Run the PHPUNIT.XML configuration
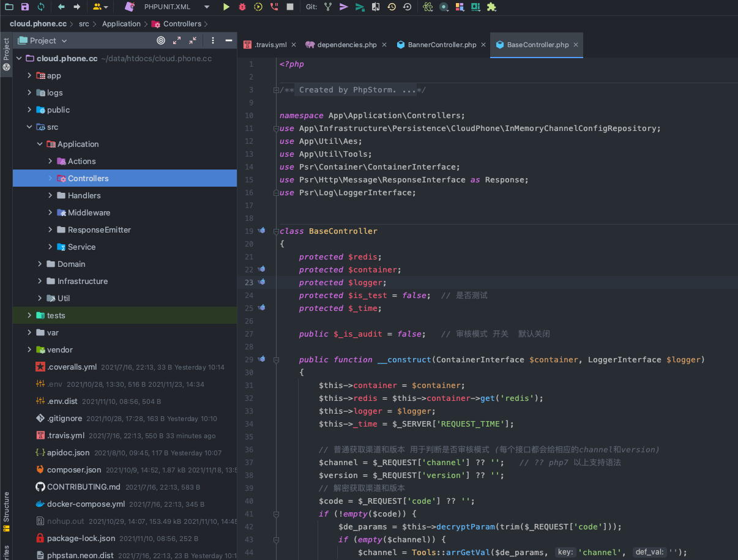The height and width of the screenshot is (560, 738). pyautogui.click(x=226, y=7)
